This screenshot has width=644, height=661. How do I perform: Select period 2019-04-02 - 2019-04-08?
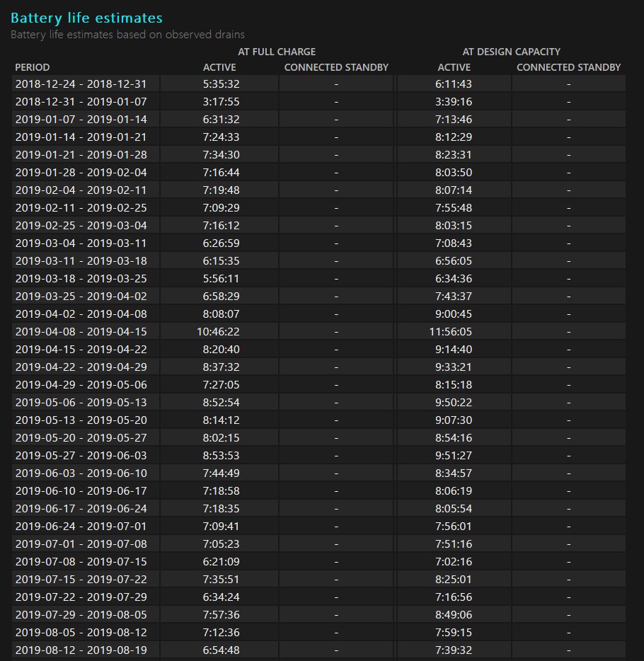tap(81, 314)
